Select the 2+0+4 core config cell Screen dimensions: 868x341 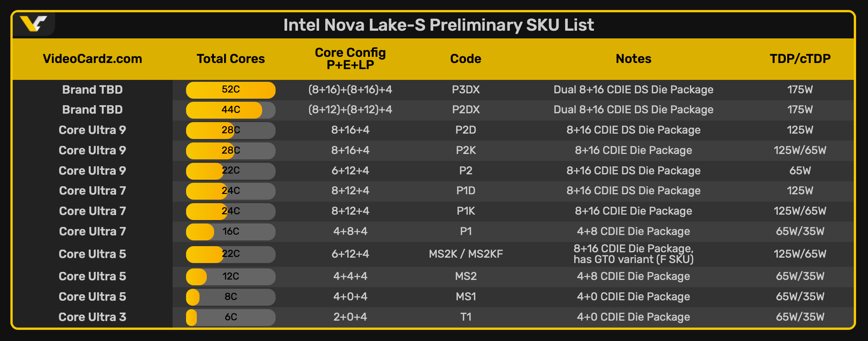(x=350, y=317)
